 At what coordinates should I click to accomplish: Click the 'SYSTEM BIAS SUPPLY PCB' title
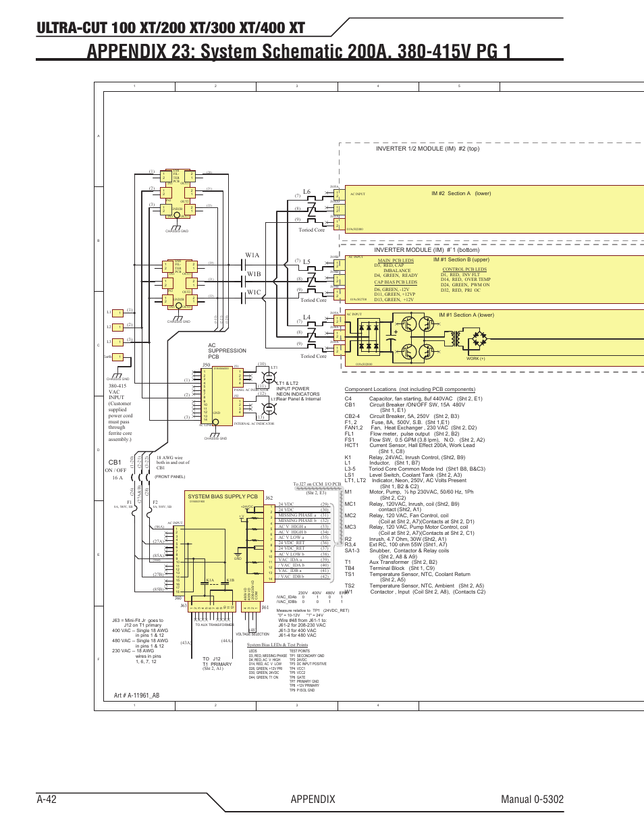[223, 496]
